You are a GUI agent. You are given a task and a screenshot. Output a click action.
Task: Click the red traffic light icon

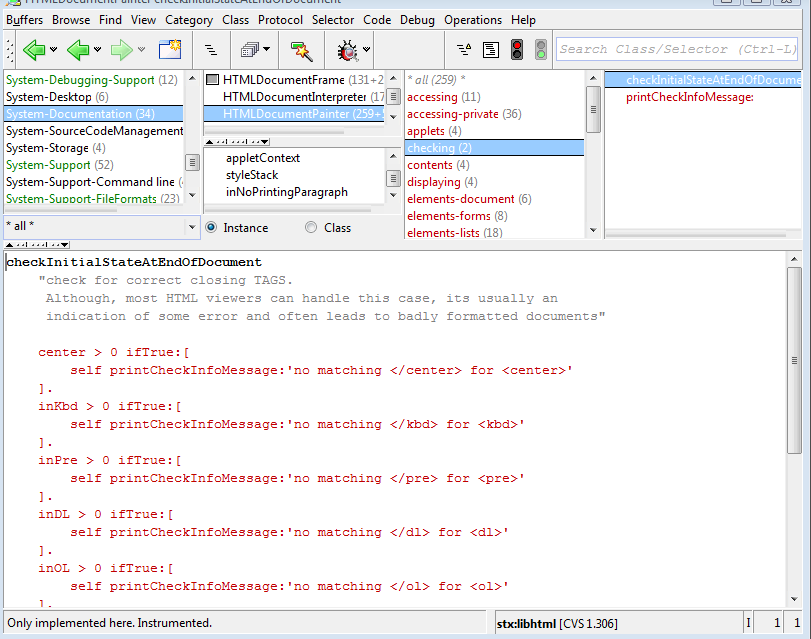pos(517,50)
